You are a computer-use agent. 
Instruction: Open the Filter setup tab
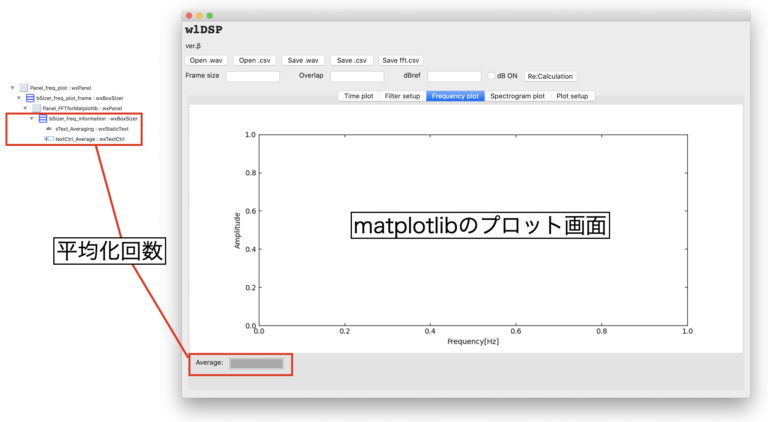[x=402, y=96]
